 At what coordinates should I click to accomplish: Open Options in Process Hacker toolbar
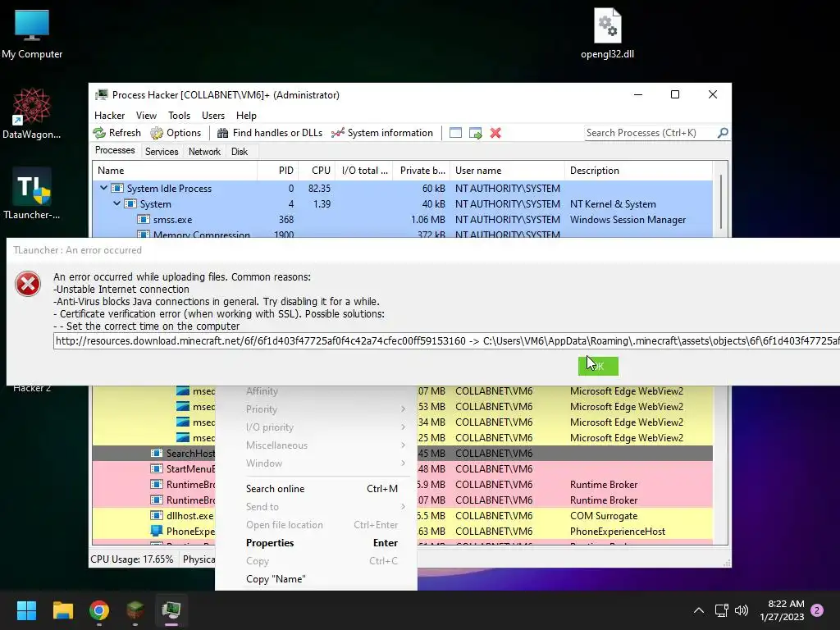coord(176,133)
